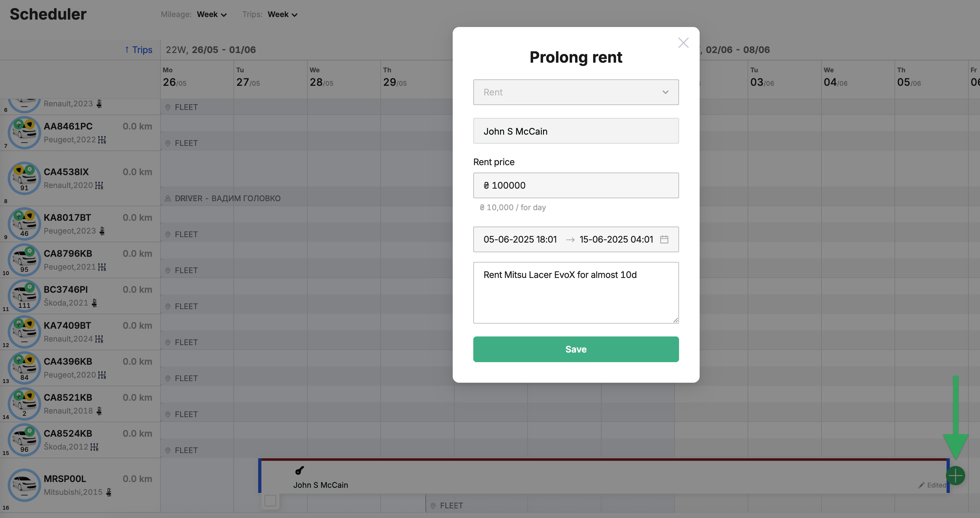
Task: Sort vehicles by Trips link
Action: [x=139, y=50]
